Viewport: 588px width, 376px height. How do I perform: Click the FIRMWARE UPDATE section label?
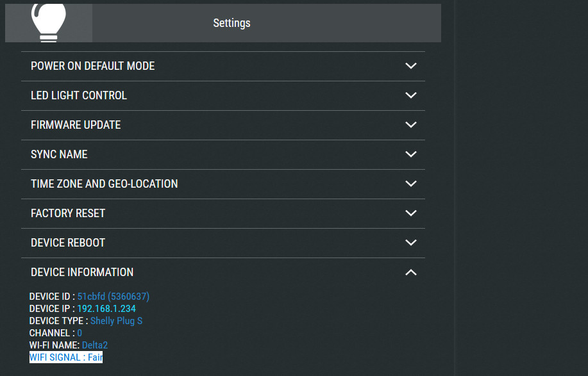76,125
